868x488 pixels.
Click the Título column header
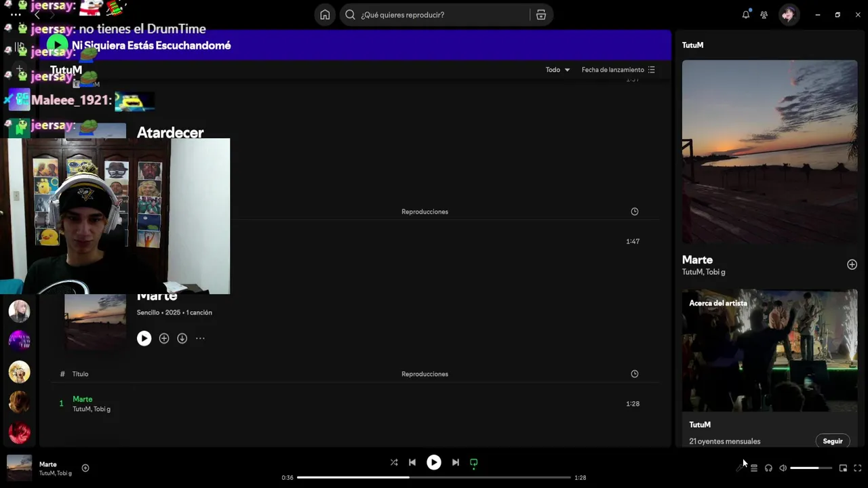[x=80, y=374]
